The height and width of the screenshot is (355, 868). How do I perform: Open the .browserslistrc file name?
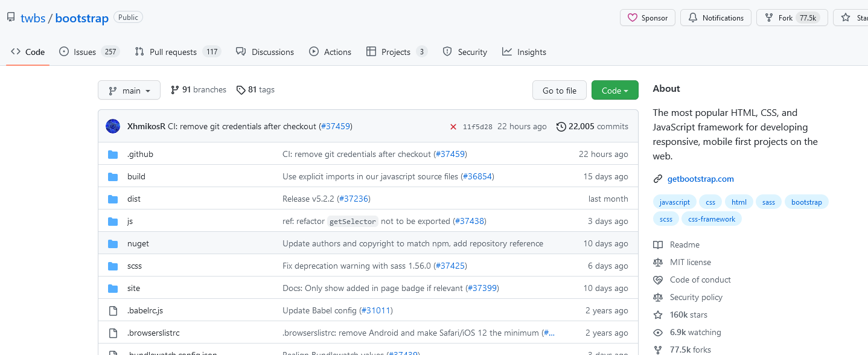coord(153,333)
